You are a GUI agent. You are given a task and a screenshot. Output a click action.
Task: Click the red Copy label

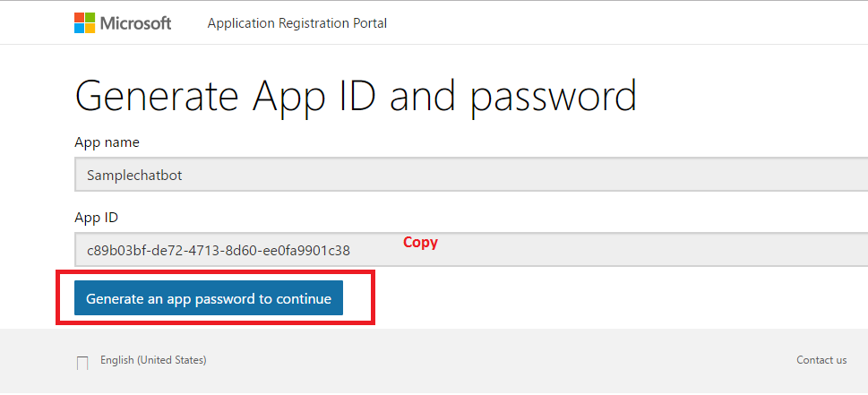pos(420,242)
